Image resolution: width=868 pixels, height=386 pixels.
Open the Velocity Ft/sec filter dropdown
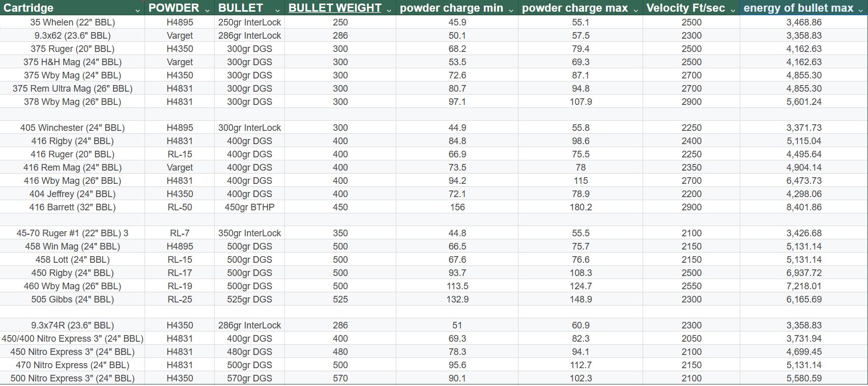[x=733, y=10]
